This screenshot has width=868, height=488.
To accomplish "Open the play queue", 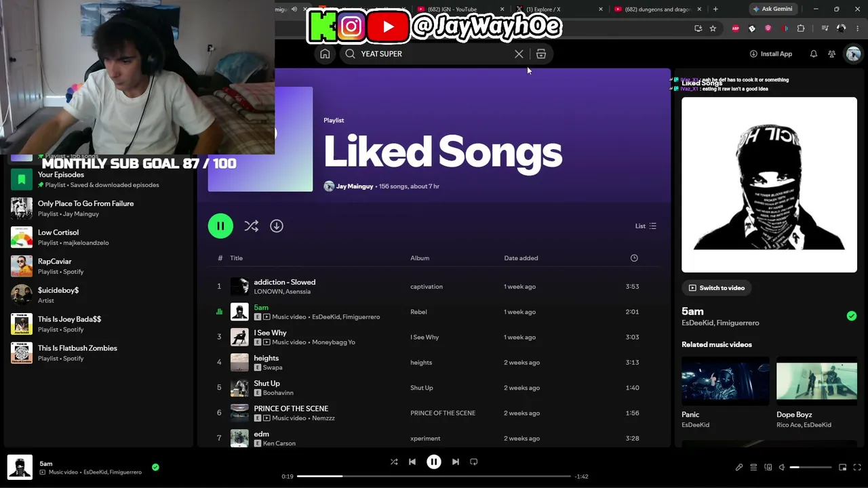I will (x=753, y=467).
